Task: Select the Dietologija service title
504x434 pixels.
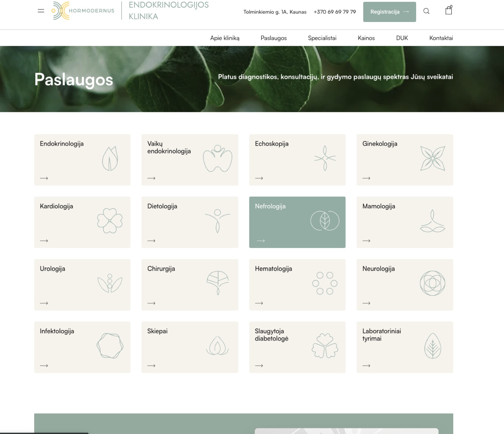Action: click(x=162, y=206)
